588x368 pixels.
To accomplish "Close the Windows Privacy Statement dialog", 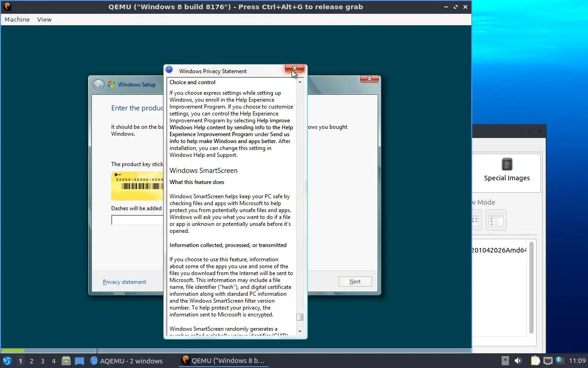I will pyautogui.click(x=294, y=69).
